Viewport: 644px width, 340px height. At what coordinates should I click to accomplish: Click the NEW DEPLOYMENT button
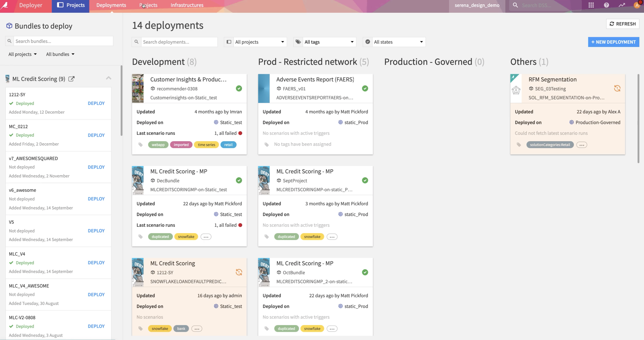tap(613, 42)
